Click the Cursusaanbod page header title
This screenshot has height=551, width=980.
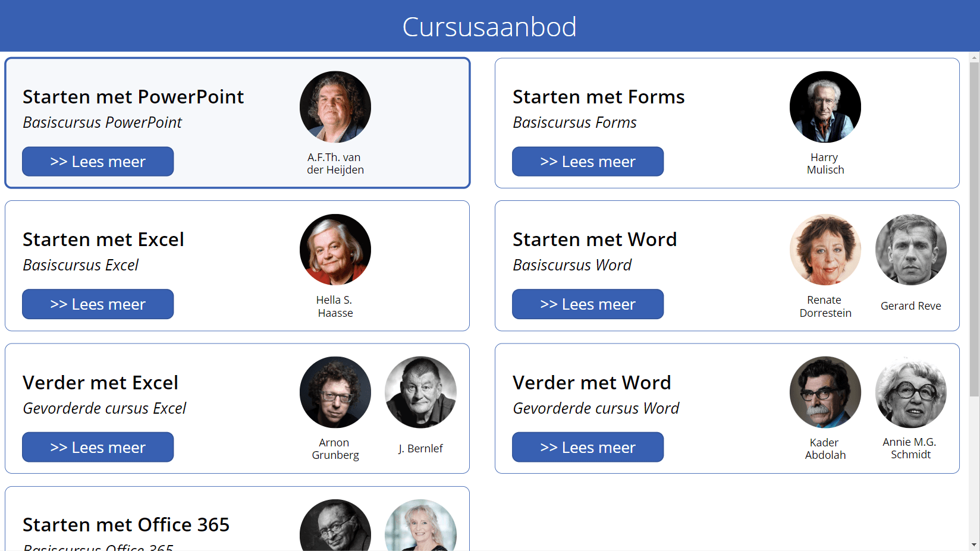point(489,27)
